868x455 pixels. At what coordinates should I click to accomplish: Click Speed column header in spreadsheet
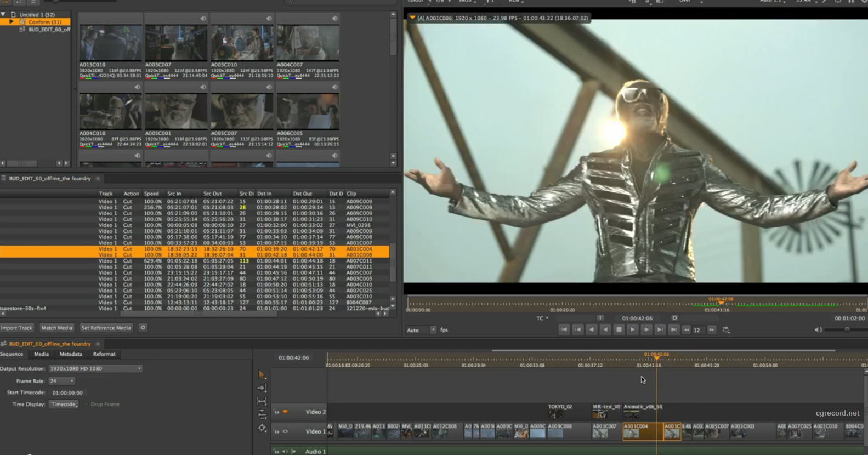(x=151, y=194)
